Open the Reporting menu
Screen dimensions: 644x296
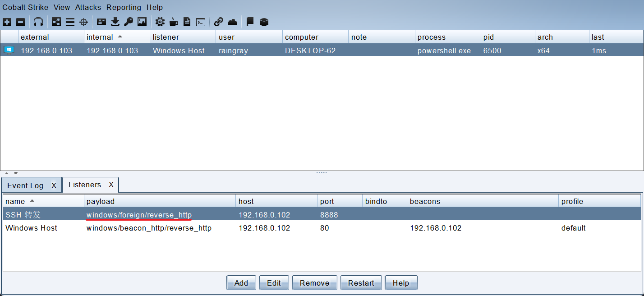pyautogui.click(x=124, y=7)
